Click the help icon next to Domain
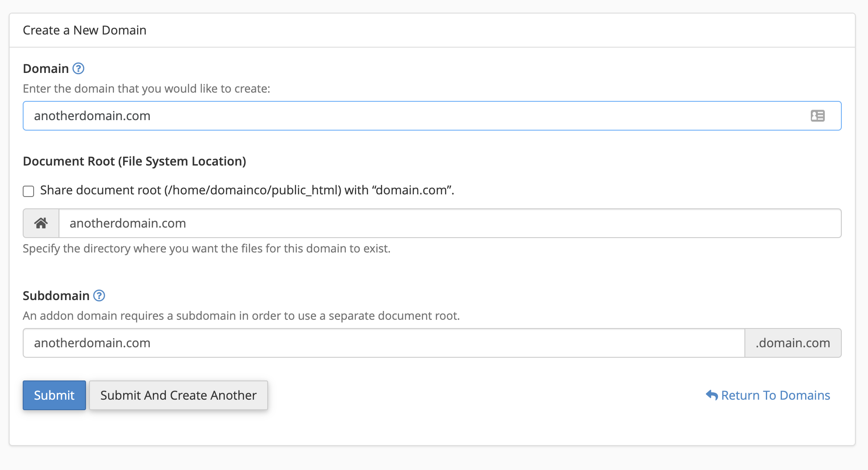Viewport: 868px width, 470px height. 78,69
